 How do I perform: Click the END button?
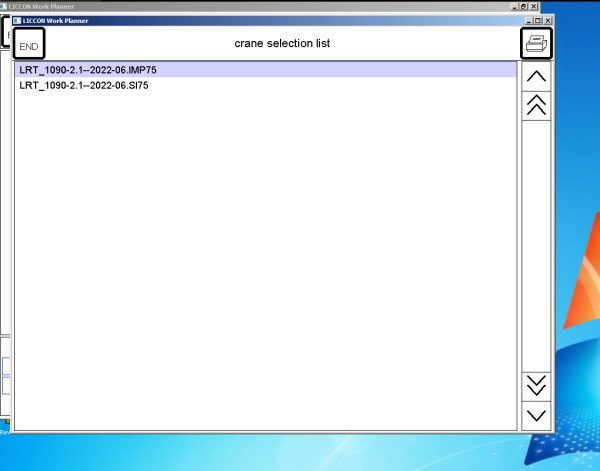[29, 43]
